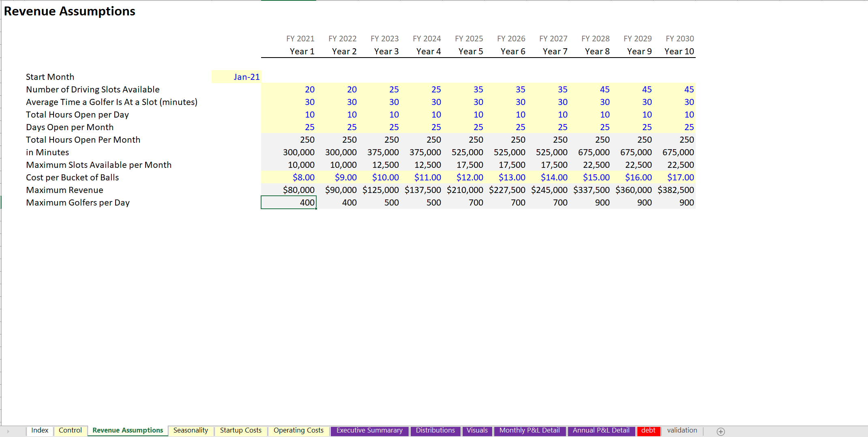Screen dimensions: 868x437
Task: Click the Revenue Assumptions heading cell
Action: point(69,11)
